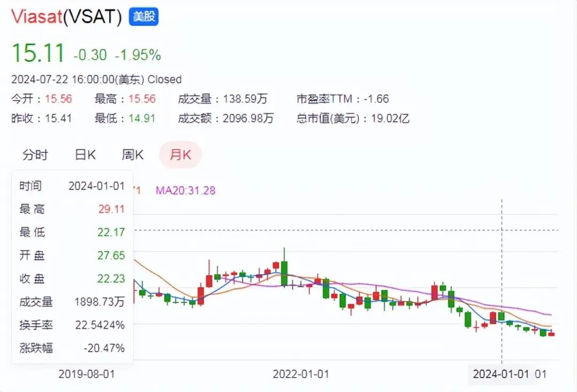Screen dimensions: 577x392
Task: Switch to the 分时 chart tab
Action: click(35, 155)
